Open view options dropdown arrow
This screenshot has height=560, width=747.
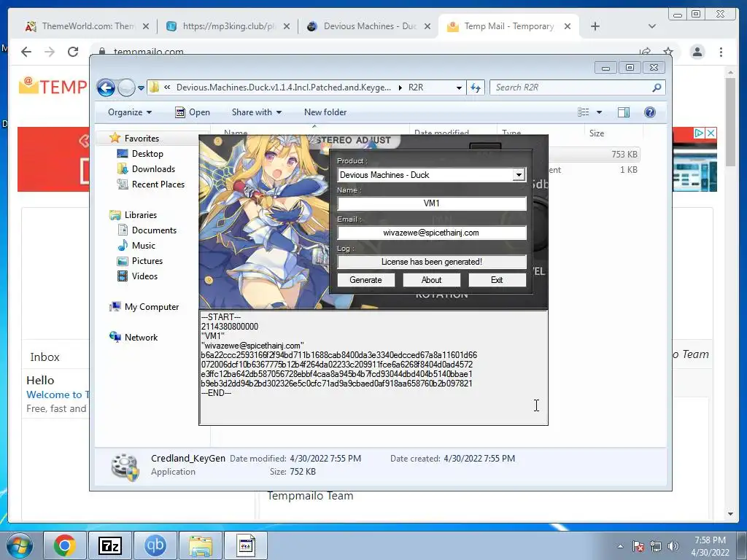click(x=599, y=112)
